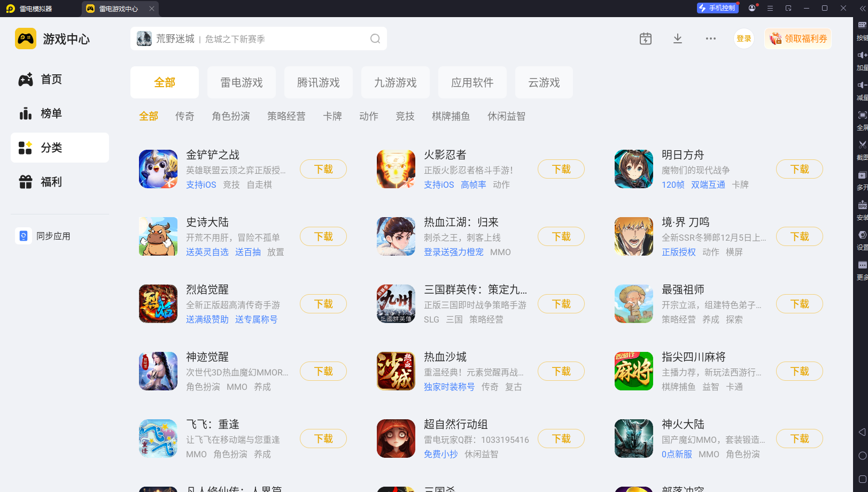Screen dimensions: 868x492
Task: Download 烈焰觉醒
Action: click(x=323, y=304)
